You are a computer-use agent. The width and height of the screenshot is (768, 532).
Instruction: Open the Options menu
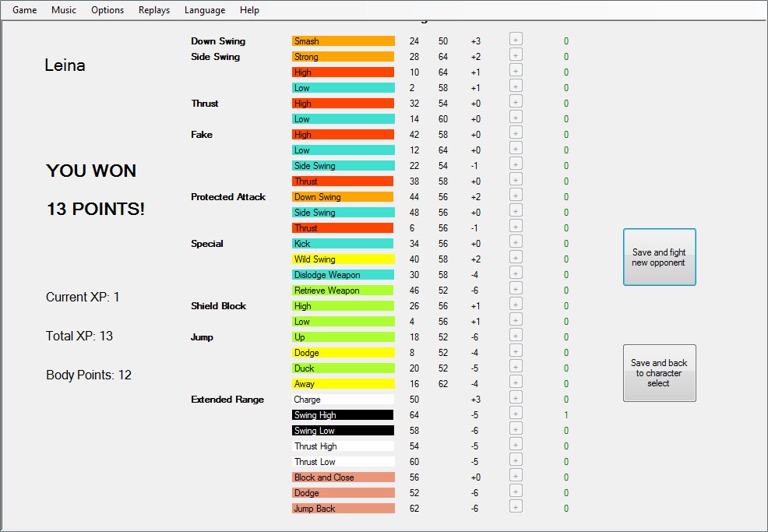click(x=107, y=10)
